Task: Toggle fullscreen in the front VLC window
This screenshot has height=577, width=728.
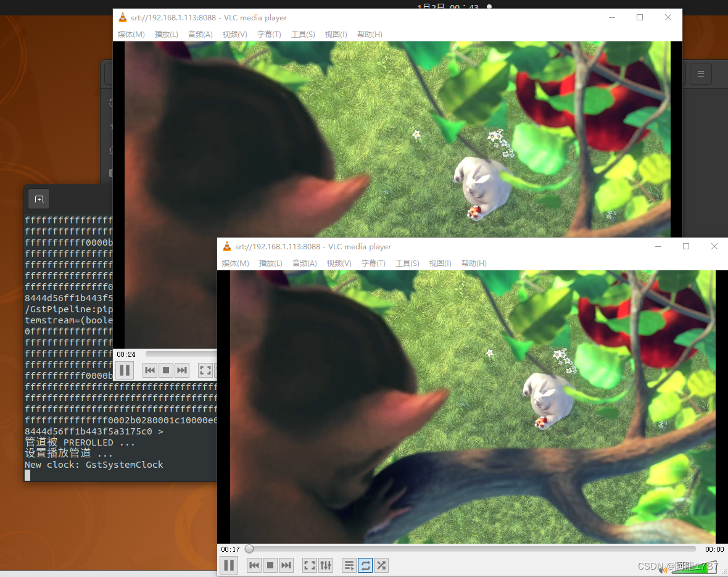Action: tap(310, 565)
